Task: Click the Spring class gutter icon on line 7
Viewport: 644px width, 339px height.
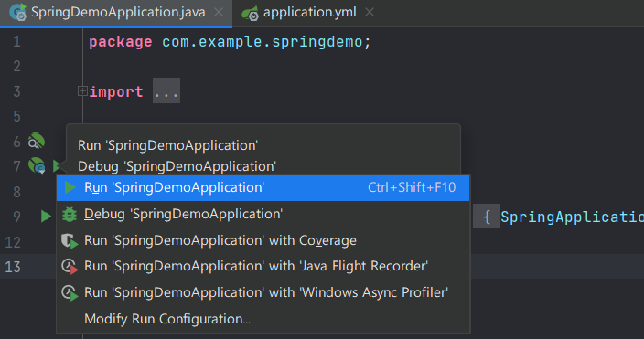Action: click(37, 165)
